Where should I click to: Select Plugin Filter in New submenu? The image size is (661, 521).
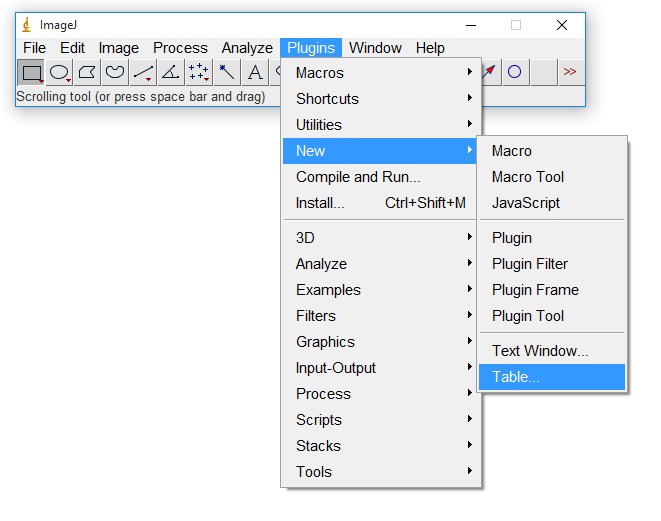(x=530, y=264)
